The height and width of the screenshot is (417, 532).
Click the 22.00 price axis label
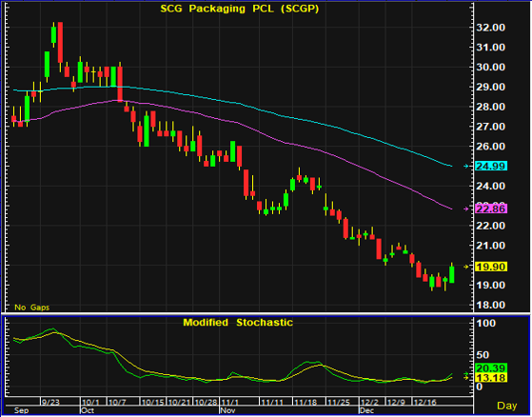tap(490, 226)
